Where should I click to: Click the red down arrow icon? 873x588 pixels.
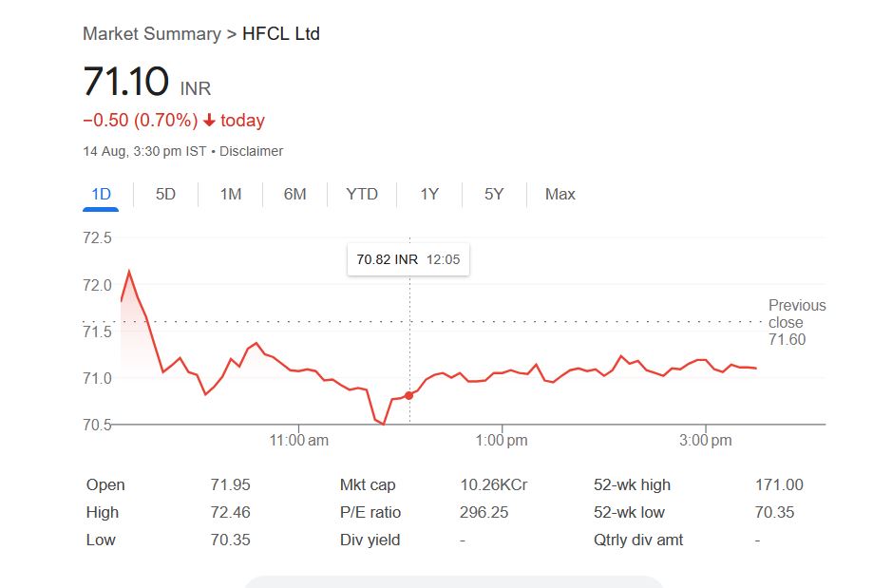pos(209,121)
